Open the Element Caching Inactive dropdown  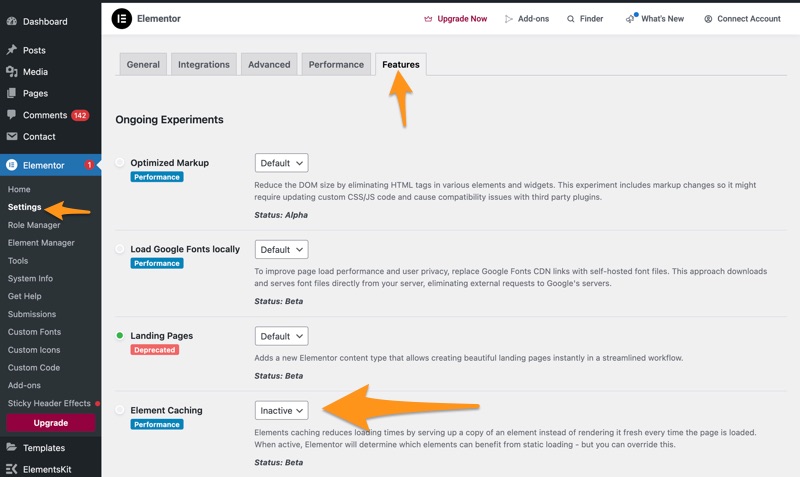282,411
